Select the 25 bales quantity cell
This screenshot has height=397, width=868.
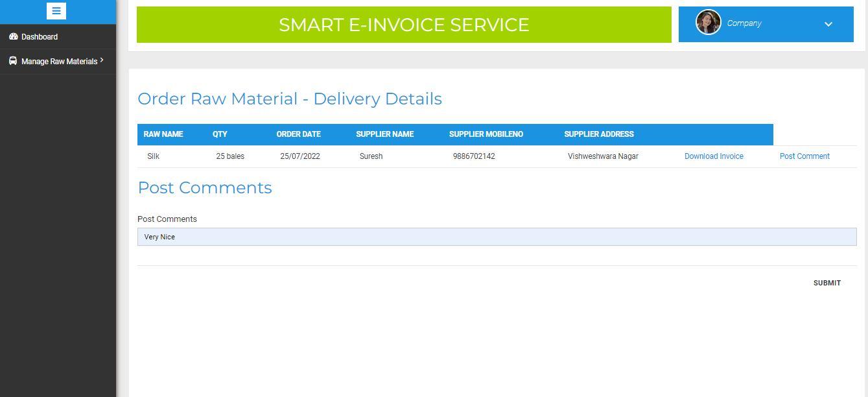click(x=230, y=156)
